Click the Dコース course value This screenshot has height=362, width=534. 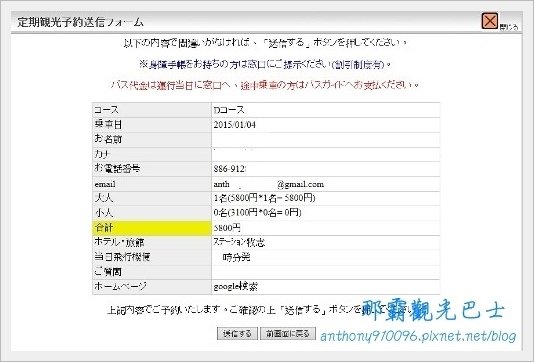click(x=229, y=110)
